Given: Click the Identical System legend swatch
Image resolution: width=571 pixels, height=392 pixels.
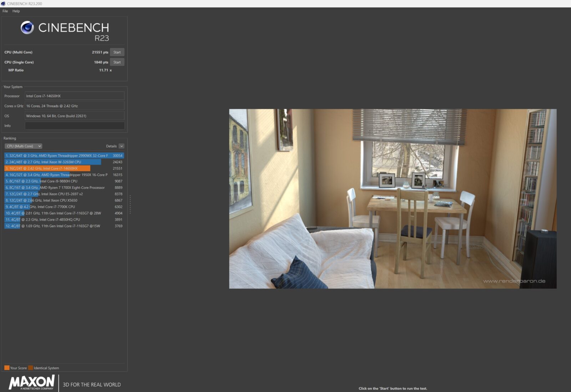Looking at the screenshot, I should (31, 368).
